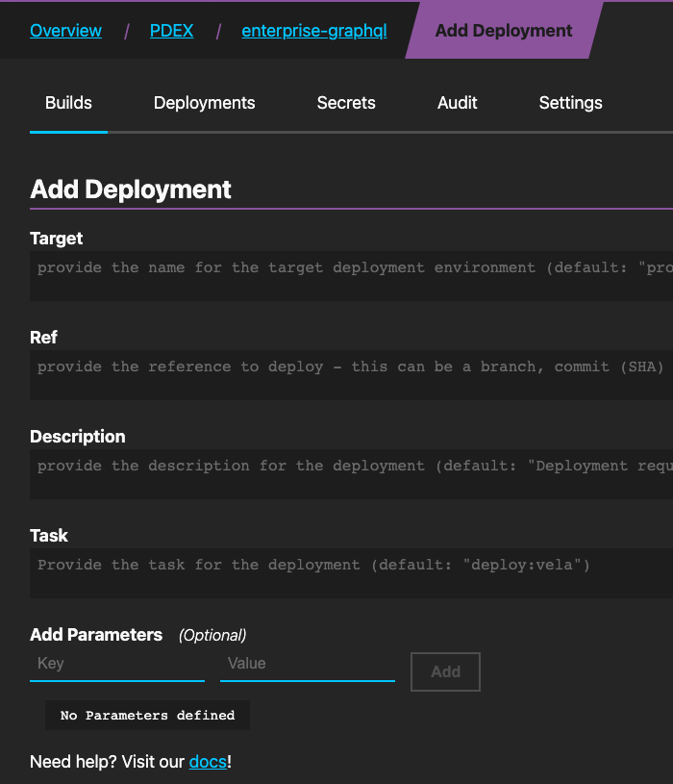Switch to the Deployments tab
Viewport: 673px width, 784px height.
(x=205, y=103)
